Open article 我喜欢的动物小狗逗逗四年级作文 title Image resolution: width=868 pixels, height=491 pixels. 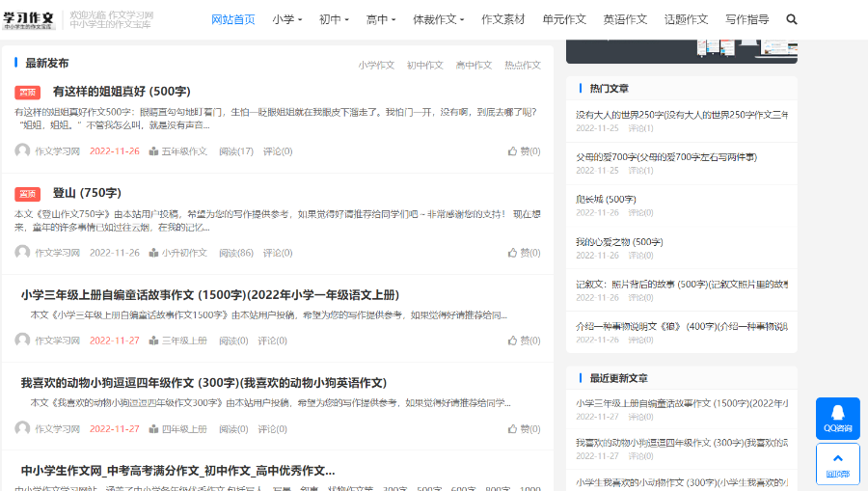[203, 383]
